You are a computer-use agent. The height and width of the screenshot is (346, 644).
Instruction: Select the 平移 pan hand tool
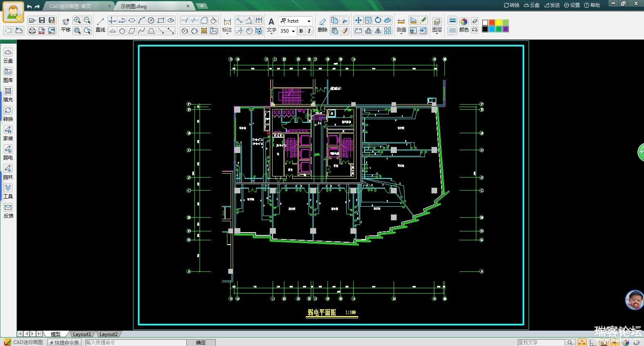[x=66, y=25]
